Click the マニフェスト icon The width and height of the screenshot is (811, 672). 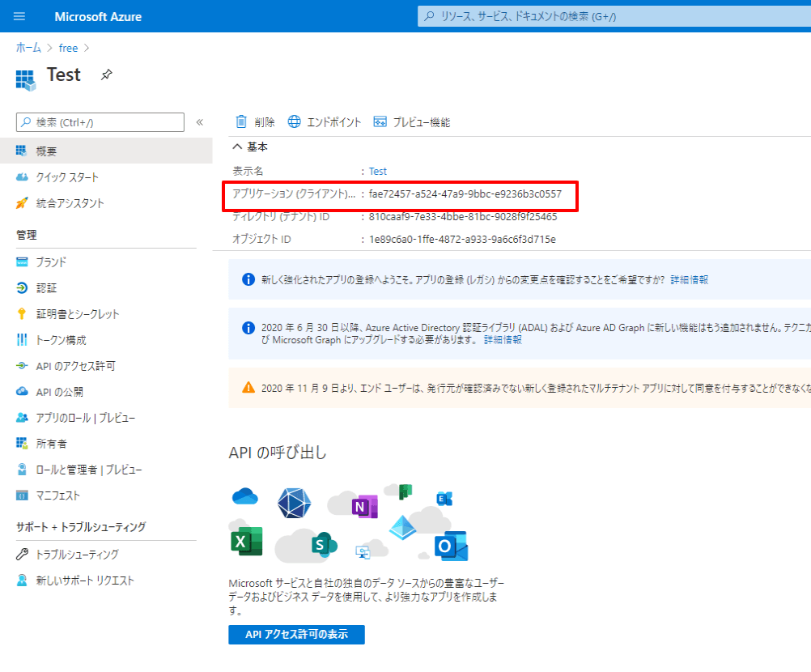pyautogui.click(x=22, y=495)
